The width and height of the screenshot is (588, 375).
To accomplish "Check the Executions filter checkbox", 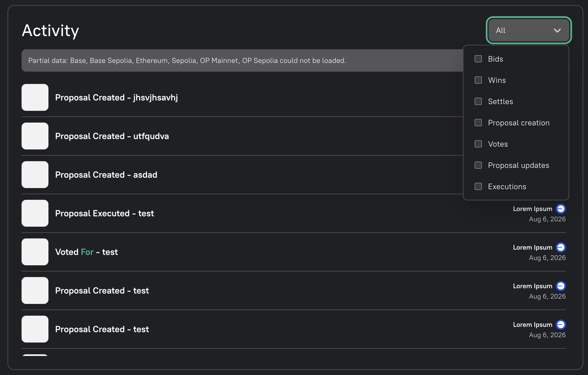I will click(x=478, y=186).
